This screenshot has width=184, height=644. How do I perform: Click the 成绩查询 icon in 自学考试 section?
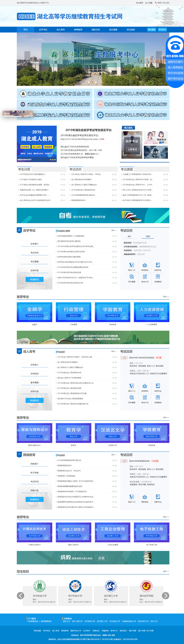[x=158, y=277]
